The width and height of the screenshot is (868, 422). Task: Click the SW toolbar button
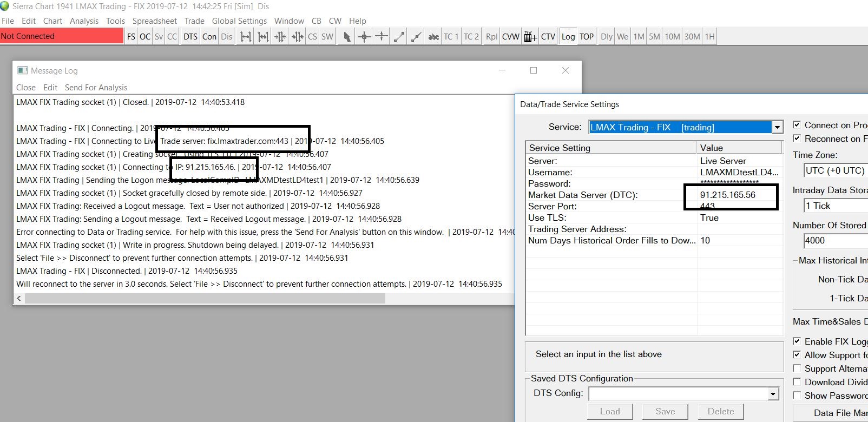coord(327,37)
